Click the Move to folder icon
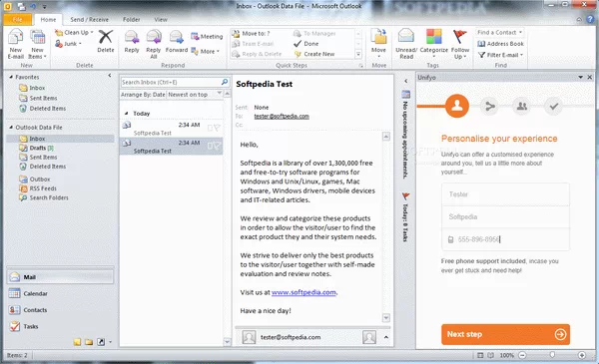 pyautogui.click(x=378, y=37)
